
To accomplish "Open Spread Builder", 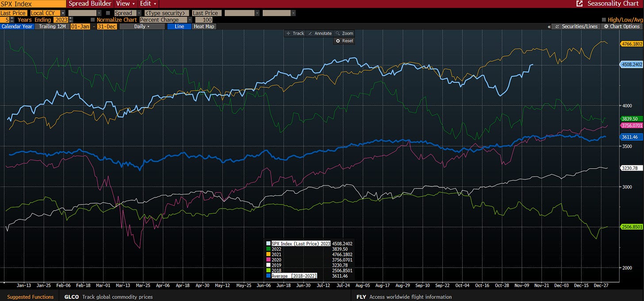I will pyautogui.click(x=90, y=4).
